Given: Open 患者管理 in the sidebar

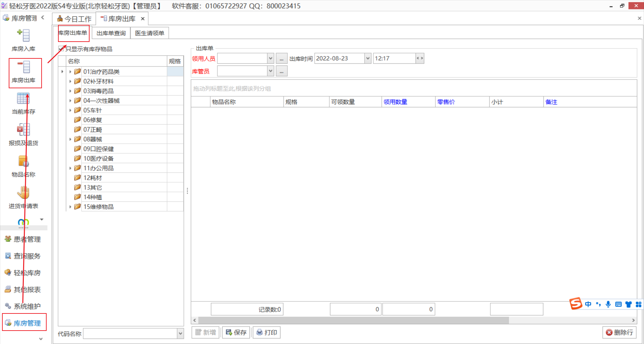Looking at the screenshot, I should [x=23, y=239].
